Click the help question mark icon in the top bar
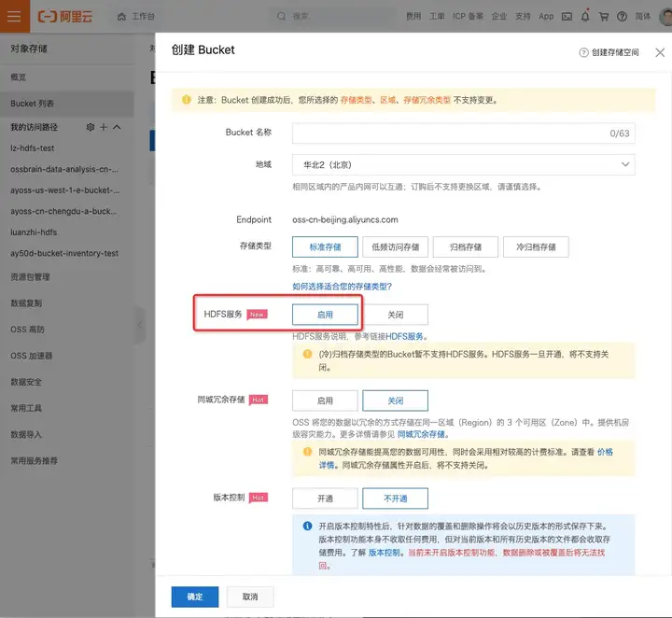This screenshot has height=618, width=672. 622,16
